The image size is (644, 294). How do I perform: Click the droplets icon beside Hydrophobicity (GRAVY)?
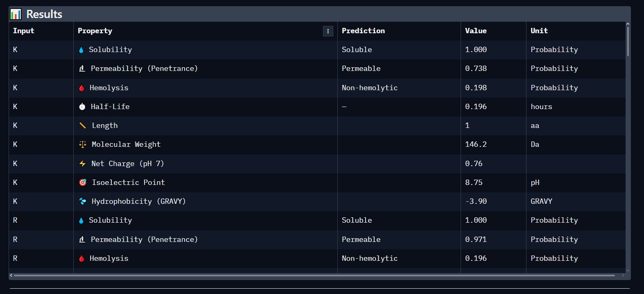point(83,201)
